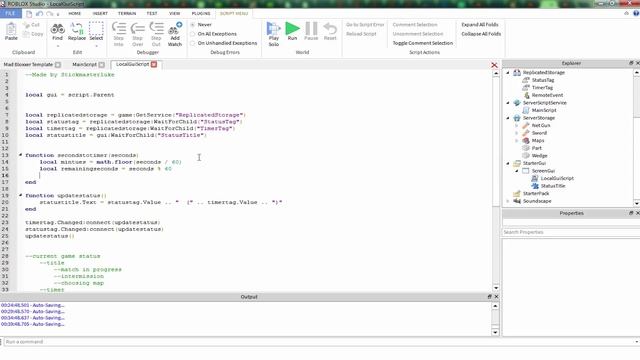Viewport: 640px width, 360px height.
Task: Switch to INSERT ribbon tab
Action: point(100,13)
